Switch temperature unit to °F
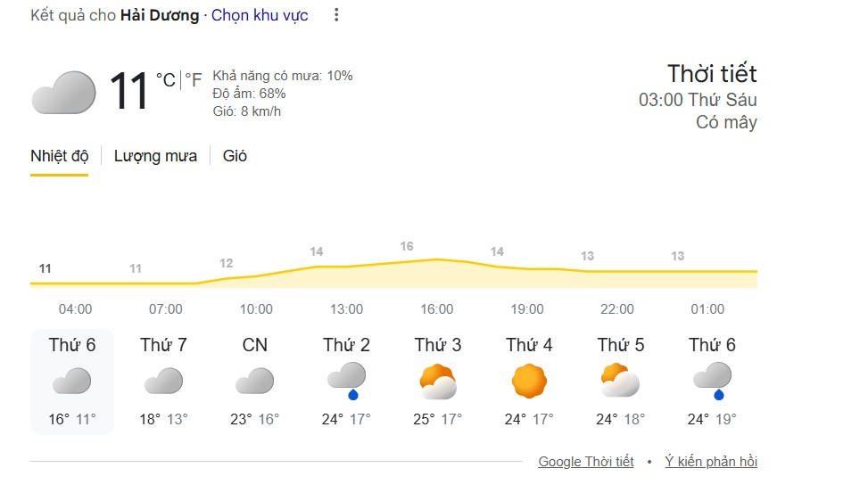The height and width of the screenshot is (501, 868). (194, 80)
